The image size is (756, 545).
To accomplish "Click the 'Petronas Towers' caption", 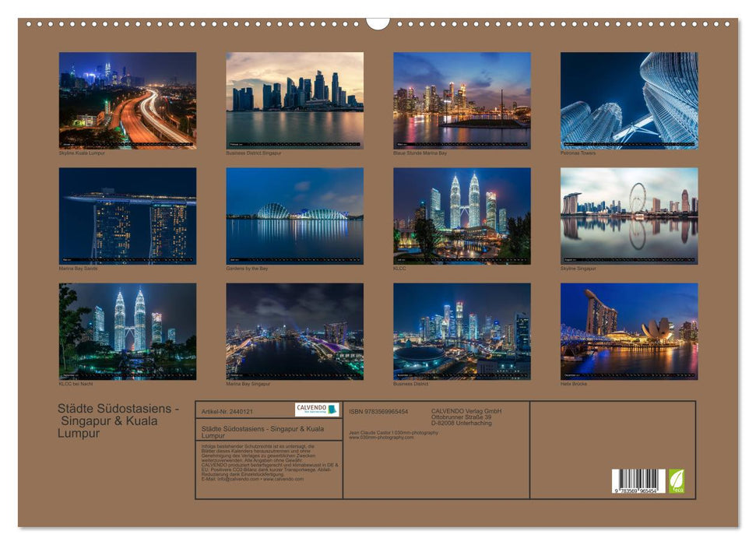I will pyautogui.click(x=578, y=153).
